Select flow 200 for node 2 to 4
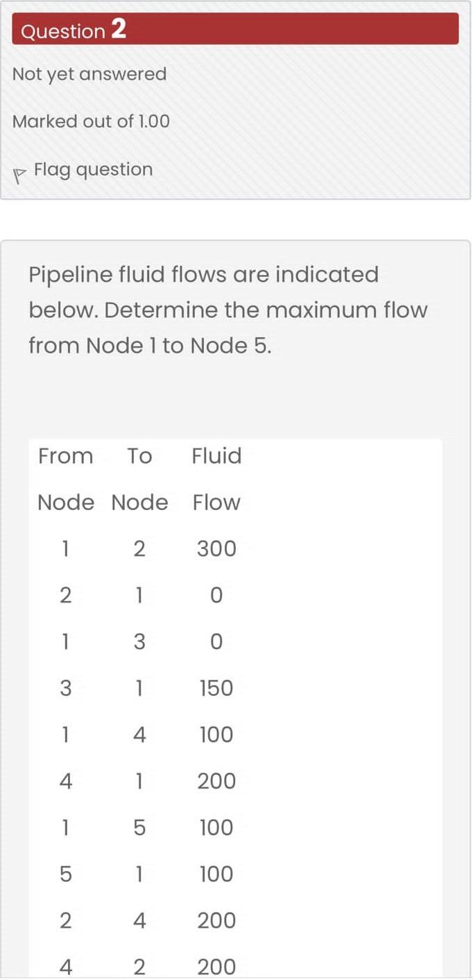 coord(216,921)
